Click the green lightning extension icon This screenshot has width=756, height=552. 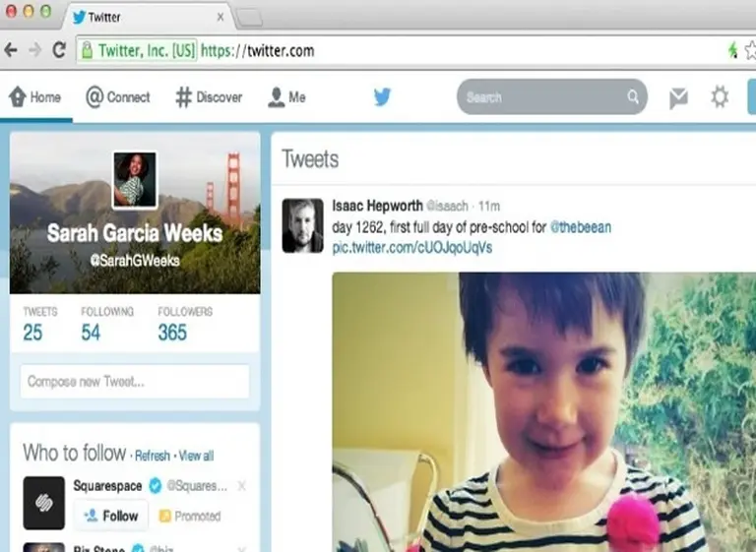733,50
